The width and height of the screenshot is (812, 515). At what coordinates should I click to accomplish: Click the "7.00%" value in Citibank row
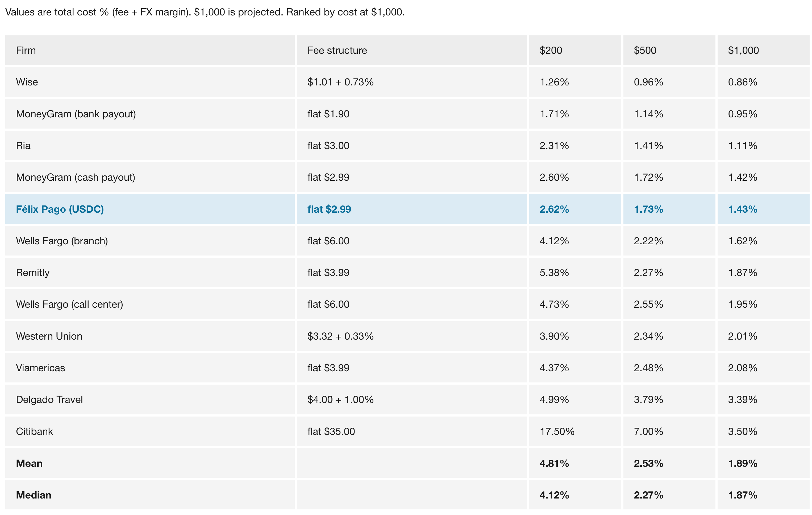[669, 431]
